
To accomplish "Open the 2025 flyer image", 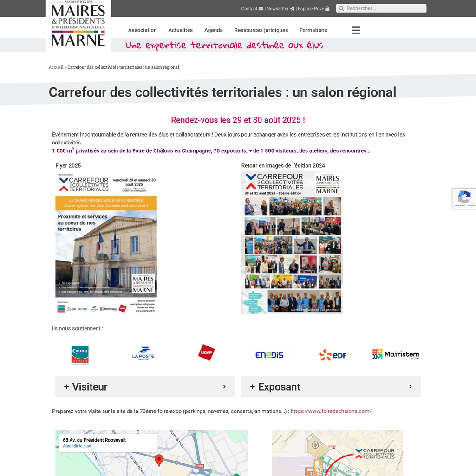I will [106, 242].
